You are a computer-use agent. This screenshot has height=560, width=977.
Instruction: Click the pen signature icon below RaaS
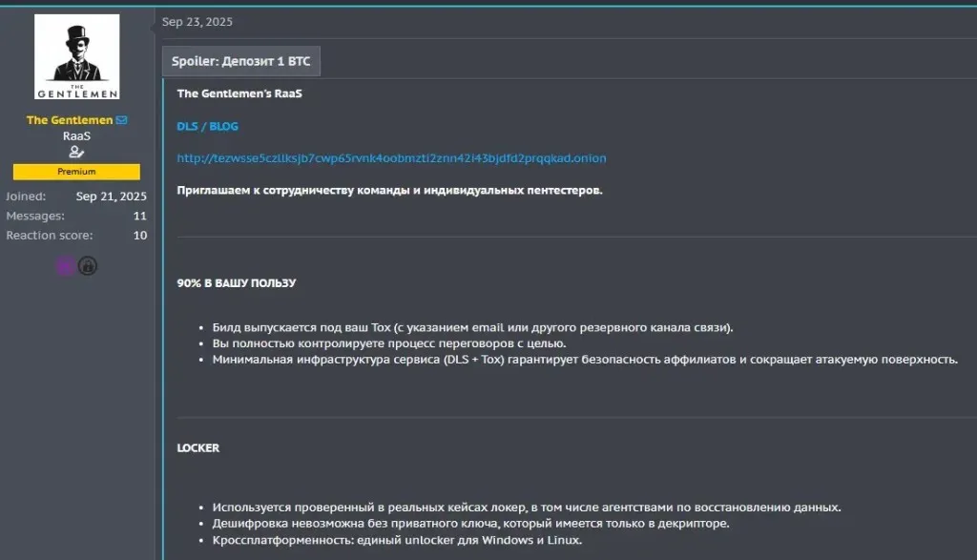tap(76, 154)
